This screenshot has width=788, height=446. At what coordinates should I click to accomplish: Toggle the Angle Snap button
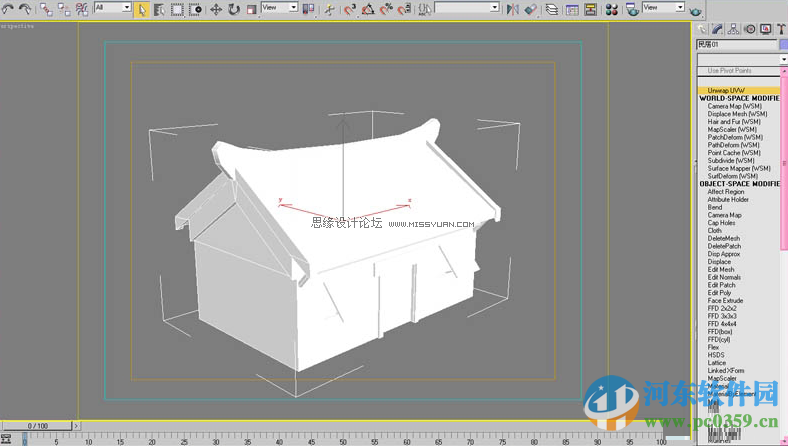tap(368, 9)
